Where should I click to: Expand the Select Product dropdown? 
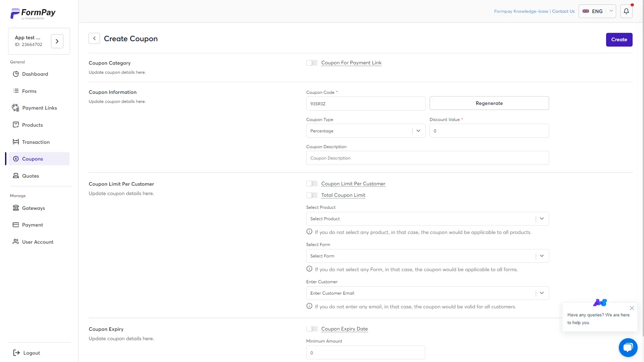(427, 219)
